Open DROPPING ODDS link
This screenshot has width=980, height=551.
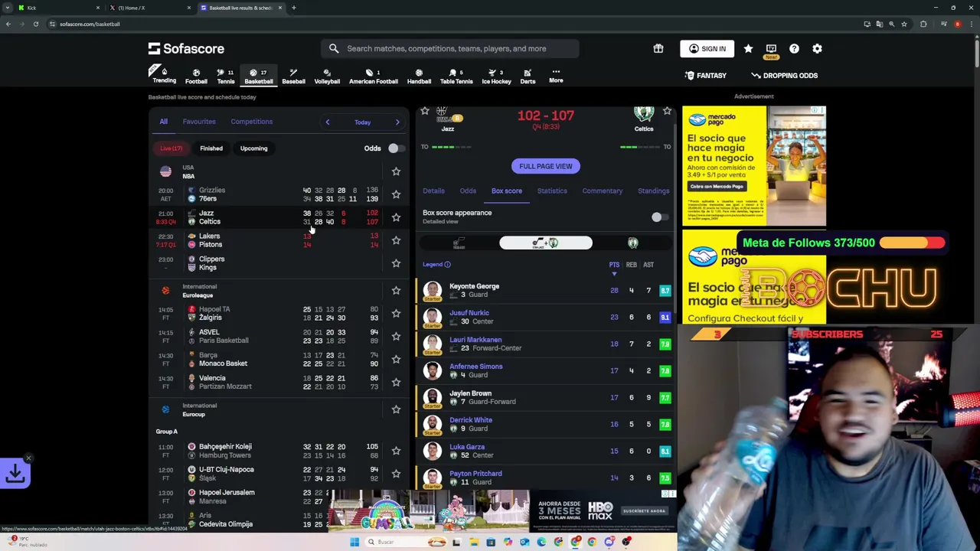coord(784,76)
